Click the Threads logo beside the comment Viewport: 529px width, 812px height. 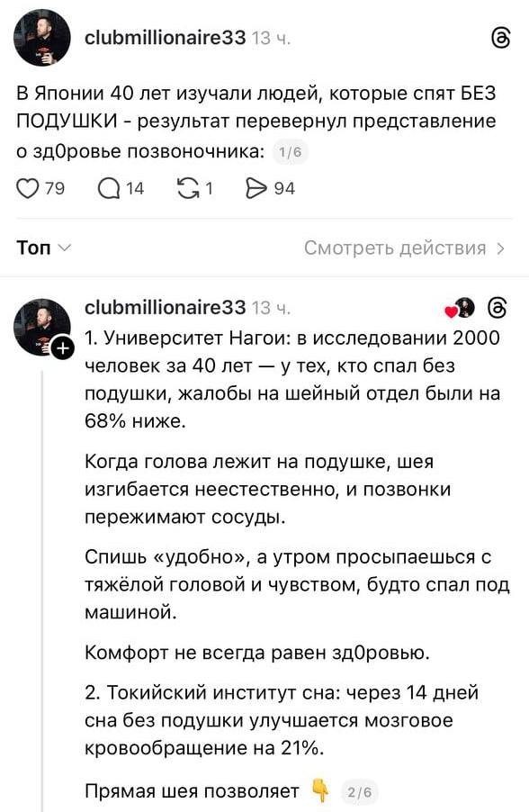click(x=497, y=306)
